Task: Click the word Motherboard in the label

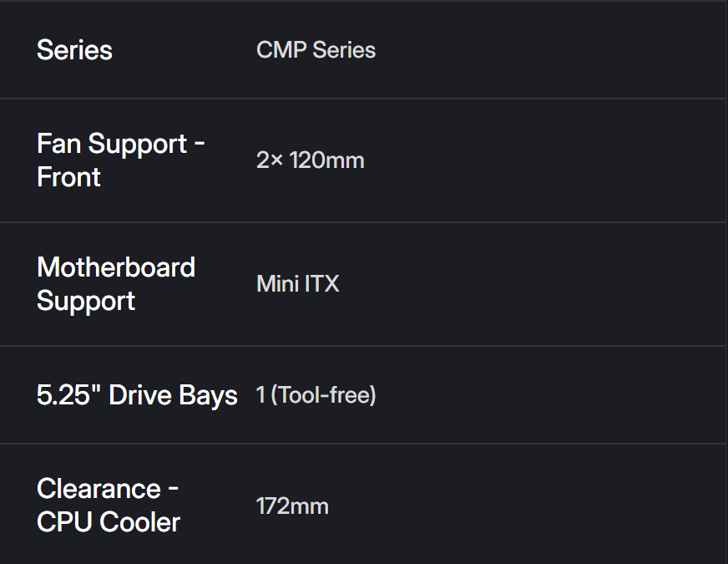Action: pos(115,267)
